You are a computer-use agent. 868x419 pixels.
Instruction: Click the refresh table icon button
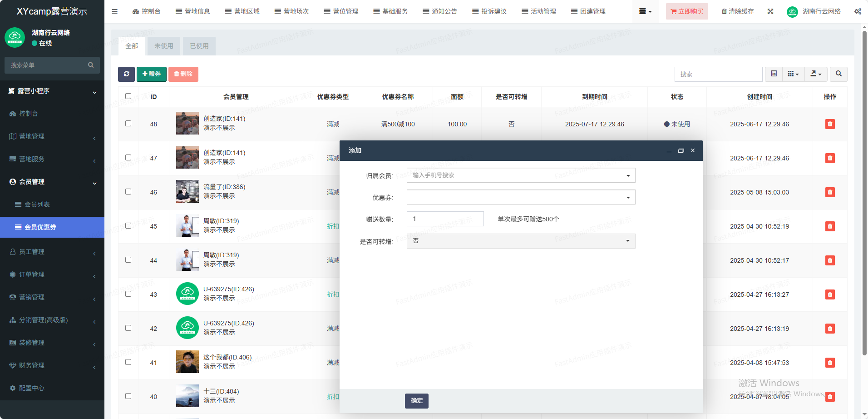click(x=126, y=74)
